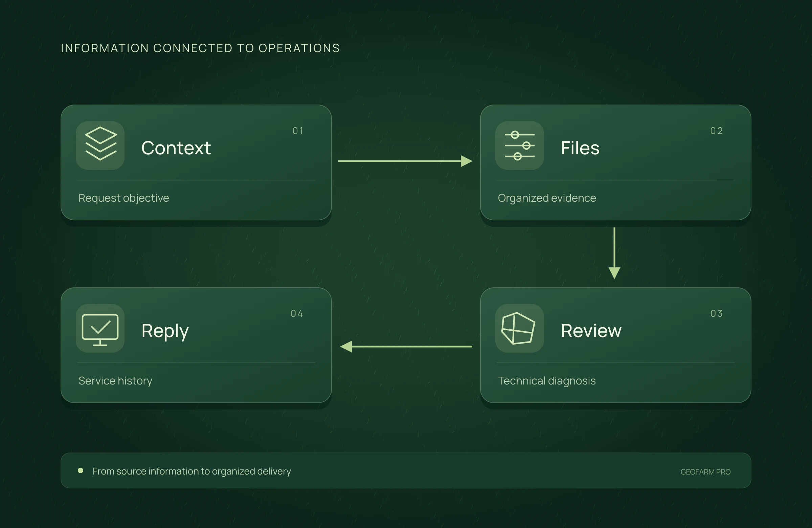
Task: Select the Files card title
Action: coord(580,148)
